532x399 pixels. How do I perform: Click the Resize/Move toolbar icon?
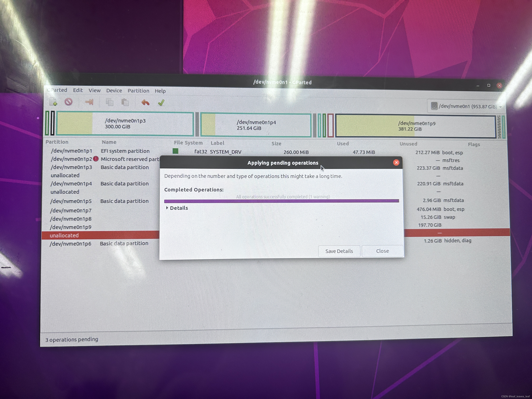click(x=89, y=102)
